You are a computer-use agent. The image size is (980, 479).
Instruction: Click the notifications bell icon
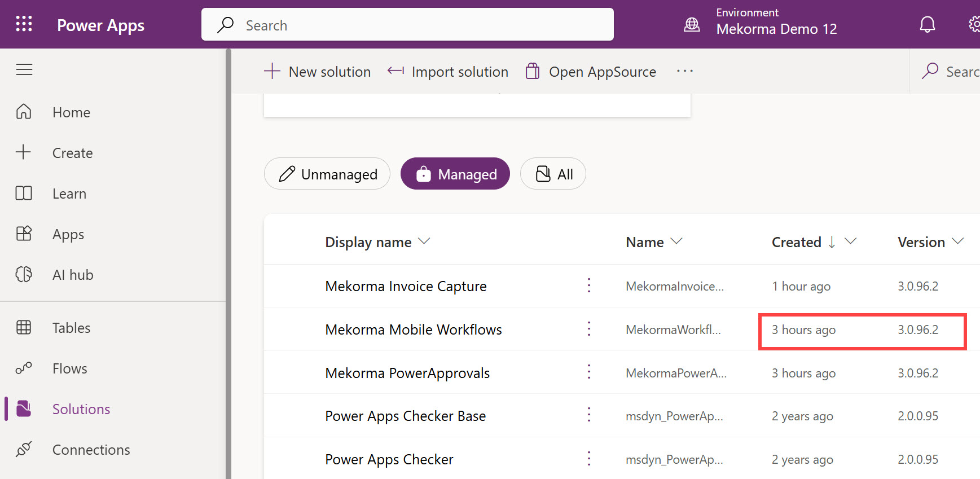point(927,25)
